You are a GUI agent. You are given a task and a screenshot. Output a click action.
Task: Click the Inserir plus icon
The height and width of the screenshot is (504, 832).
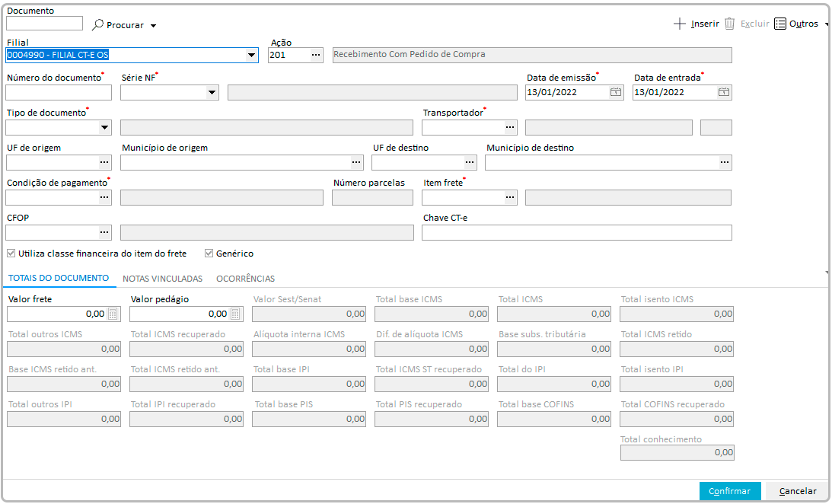[679, 24]
